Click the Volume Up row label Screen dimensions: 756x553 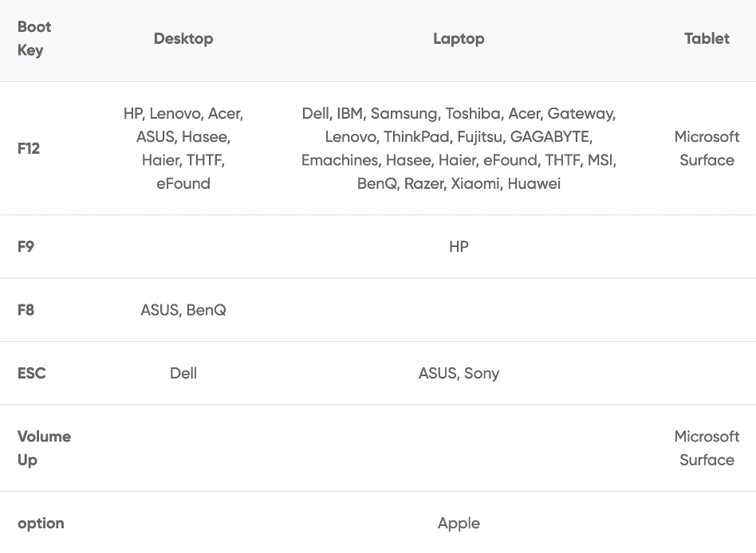(44, 448)
